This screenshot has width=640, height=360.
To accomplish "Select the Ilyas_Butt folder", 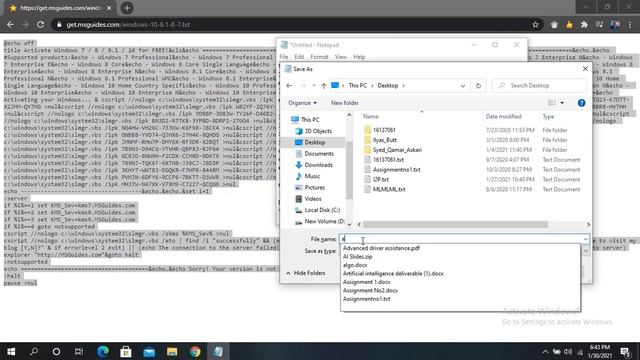I will click(384, 140).
